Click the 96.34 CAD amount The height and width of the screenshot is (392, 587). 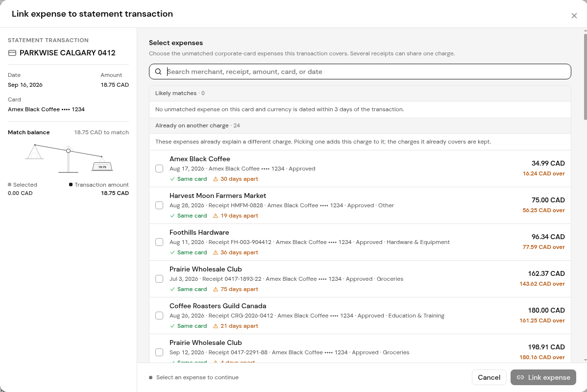click(x=548, y=237)
